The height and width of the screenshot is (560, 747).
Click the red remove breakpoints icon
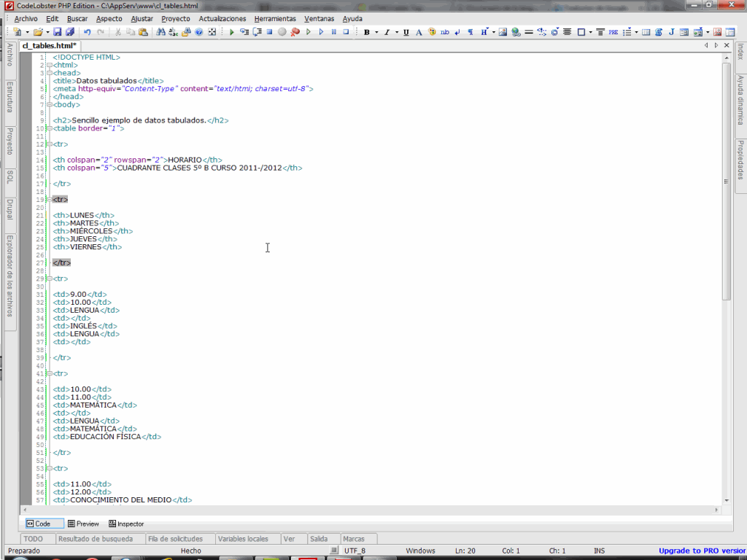coord(295,32)
